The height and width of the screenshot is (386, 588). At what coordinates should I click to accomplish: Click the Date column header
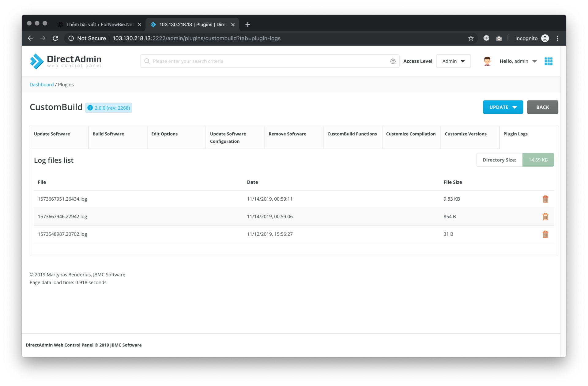point(252,182)
